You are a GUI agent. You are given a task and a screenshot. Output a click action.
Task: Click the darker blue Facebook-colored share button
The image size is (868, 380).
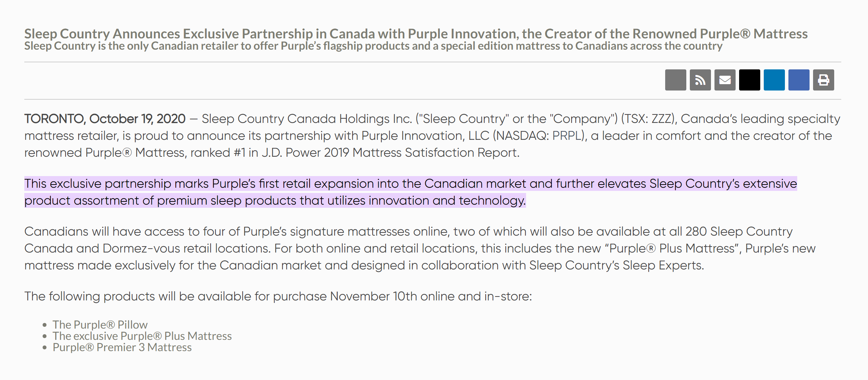pyautogui.click(x=799, y=80)
